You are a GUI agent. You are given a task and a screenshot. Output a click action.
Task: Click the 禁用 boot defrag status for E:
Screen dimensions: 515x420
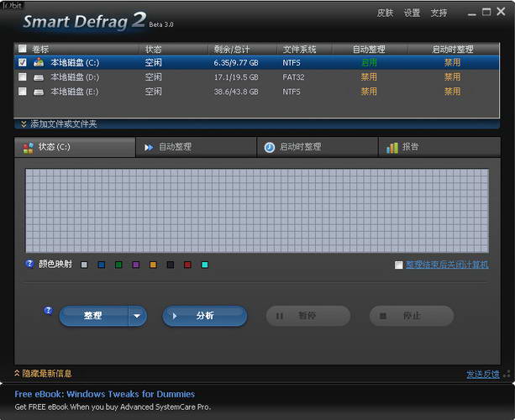452,92
